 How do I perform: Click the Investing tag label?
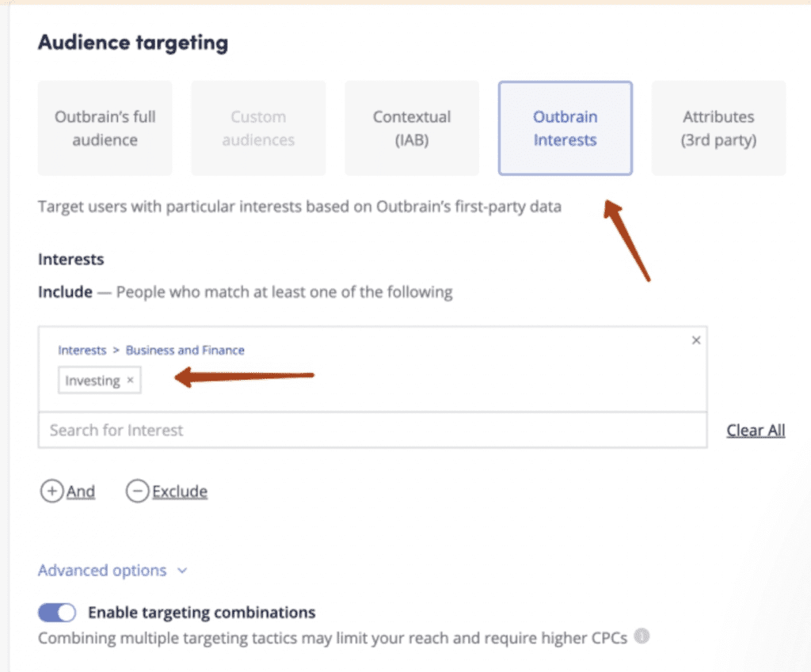coord(93,381)
